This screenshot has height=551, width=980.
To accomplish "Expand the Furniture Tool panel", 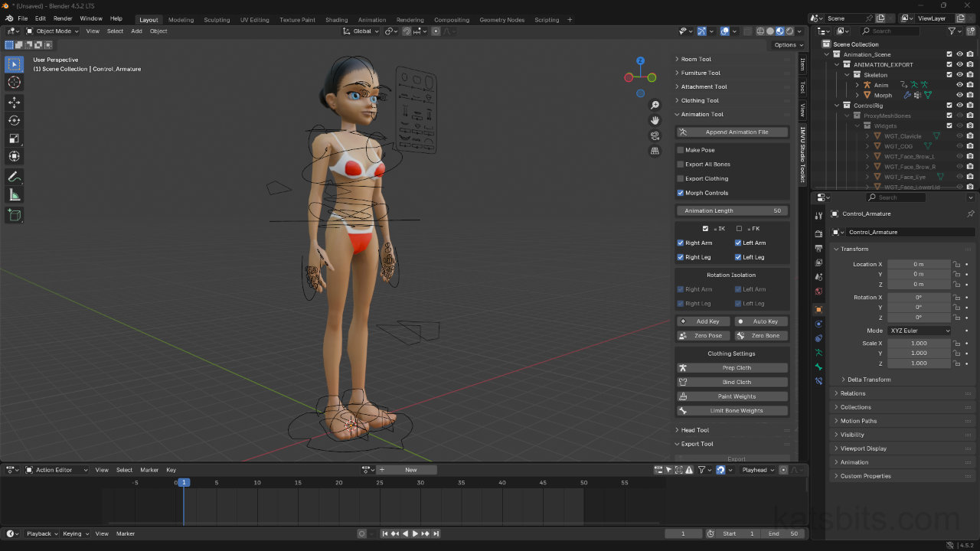I will click(x=701, y=73).
